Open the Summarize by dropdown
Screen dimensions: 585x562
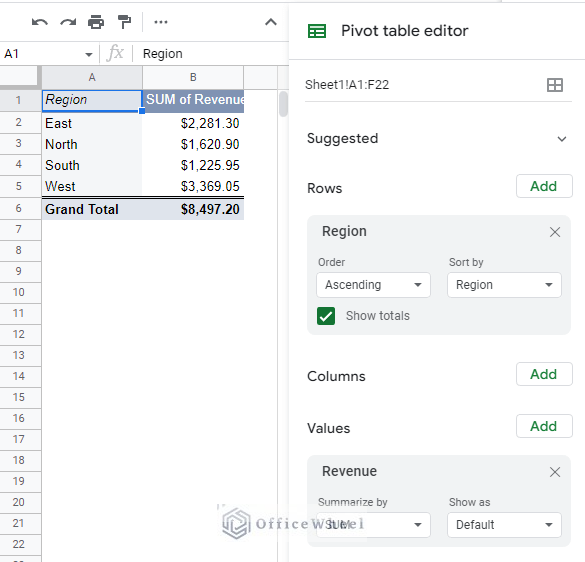(373, 525)
